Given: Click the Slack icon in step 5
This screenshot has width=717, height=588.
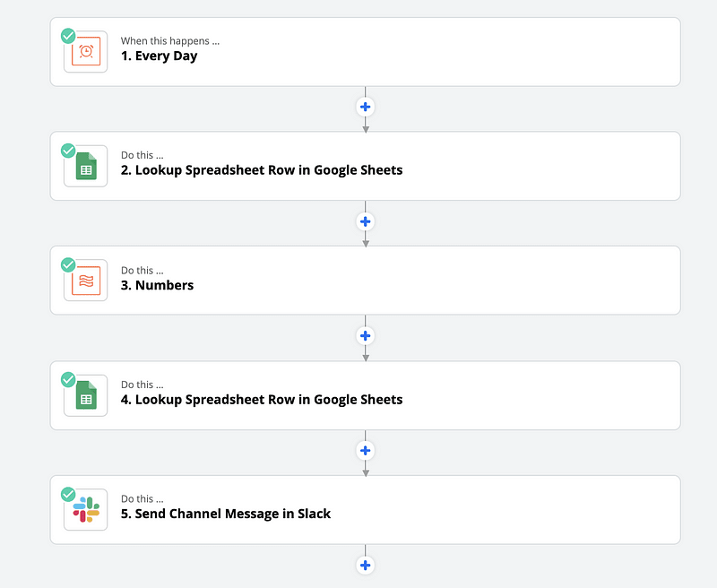Looking at the screenshot, I should coord(86,509).
